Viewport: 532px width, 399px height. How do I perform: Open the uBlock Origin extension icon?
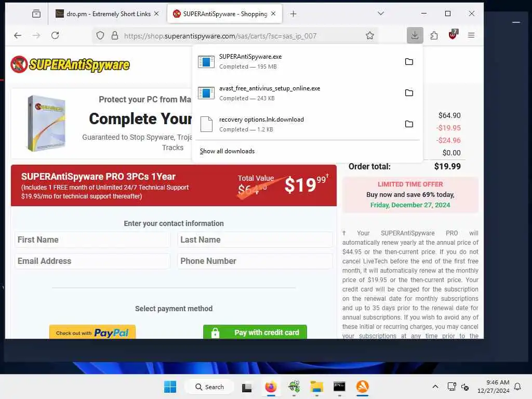(x=453, y=35)
